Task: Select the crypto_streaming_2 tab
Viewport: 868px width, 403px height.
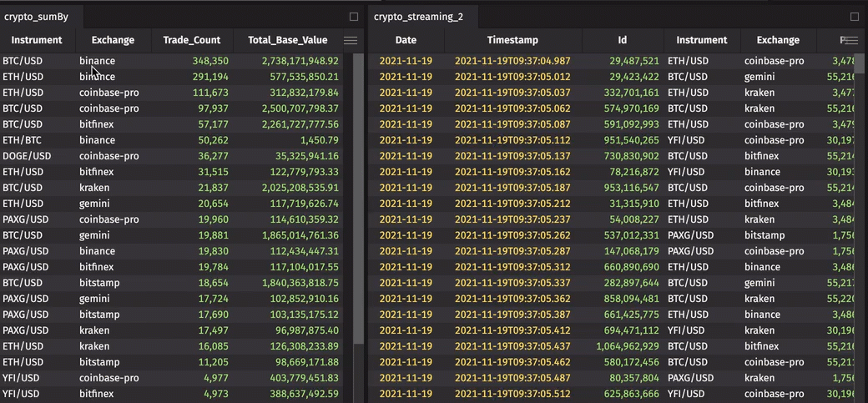Action: [x=418, y=17]
